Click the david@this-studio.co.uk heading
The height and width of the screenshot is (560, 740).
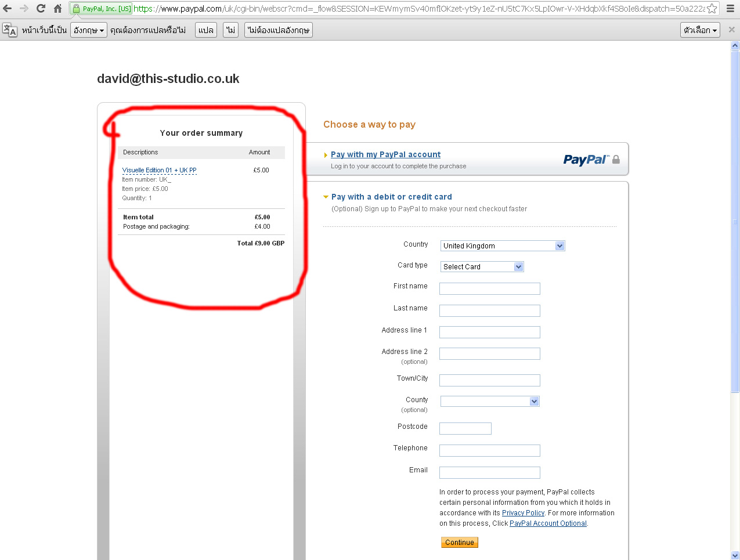coord(168,79)
